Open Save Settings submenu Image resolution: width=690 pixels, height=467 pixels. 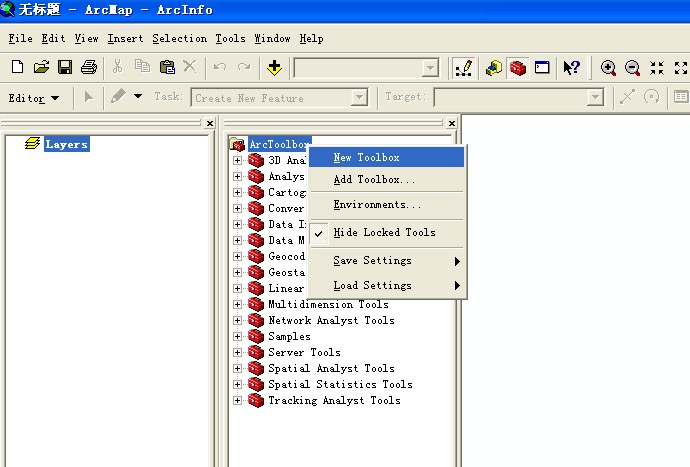(387, 261)
